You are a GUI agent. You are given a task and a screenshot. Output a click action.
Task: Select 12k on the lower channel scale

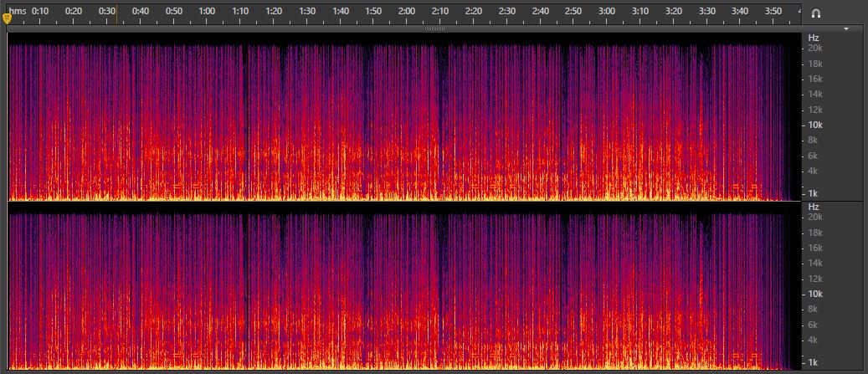(x=816, y=279)
